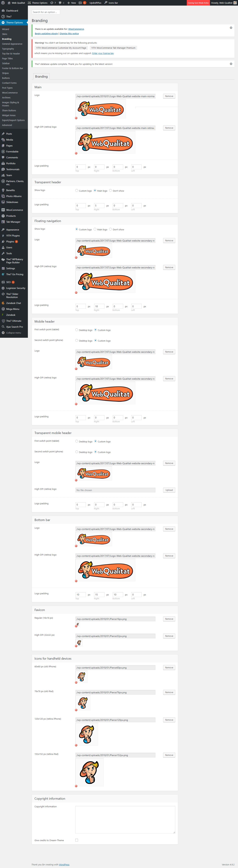The height and width of the screenshot is (868, 238).
Task: Open the Appearance menu icon
Action: point(3,229)
